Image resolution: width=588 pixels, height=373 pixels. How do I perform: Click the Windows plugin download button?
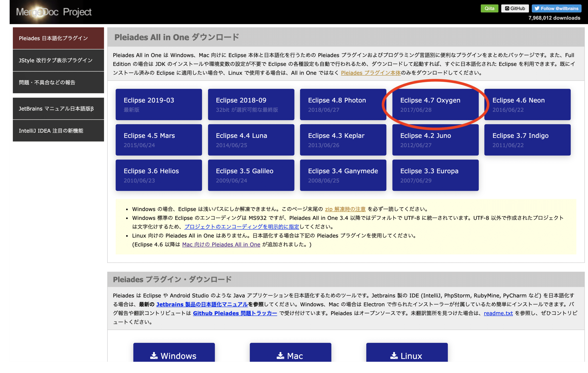pyautogui.click(x=174, y=352)
